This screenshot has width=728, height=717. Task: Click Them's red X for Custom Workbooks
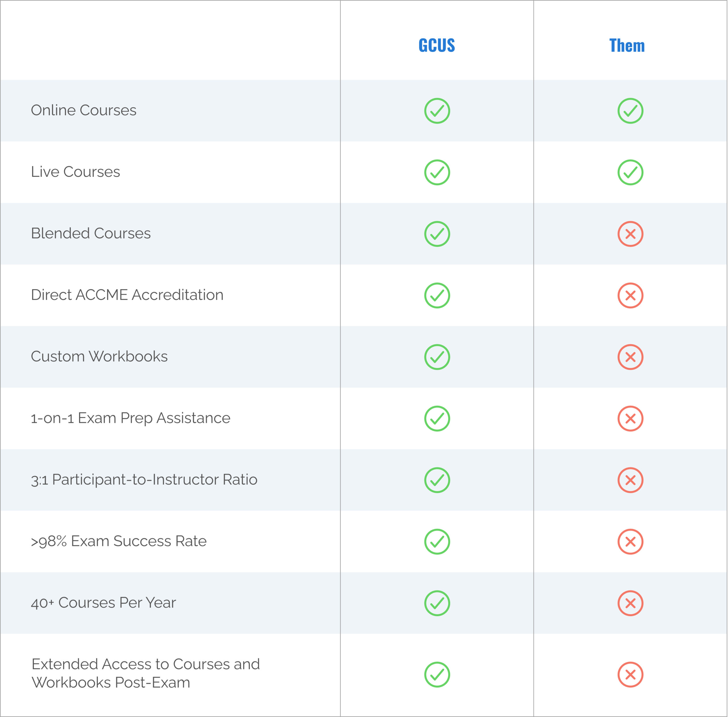pos(630,357)
